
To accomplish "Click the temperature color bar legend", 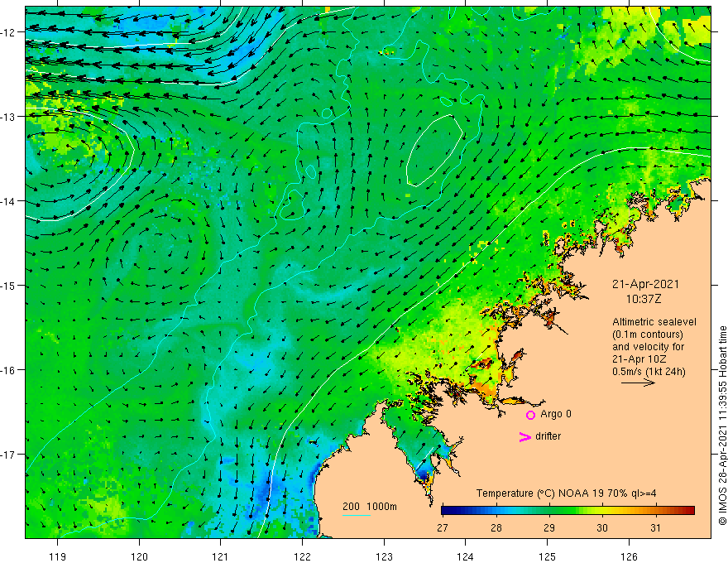I will (568, 511).
